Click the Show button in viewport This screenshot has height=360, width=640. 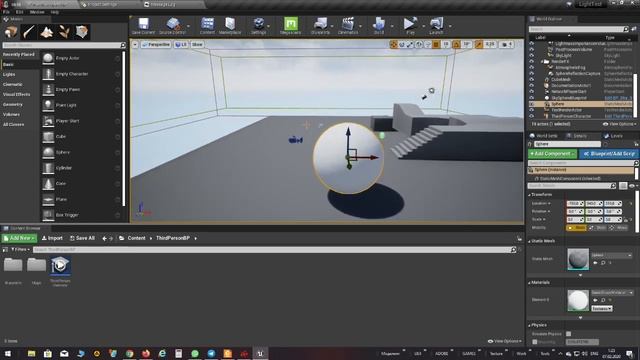(x=197, y=44)
